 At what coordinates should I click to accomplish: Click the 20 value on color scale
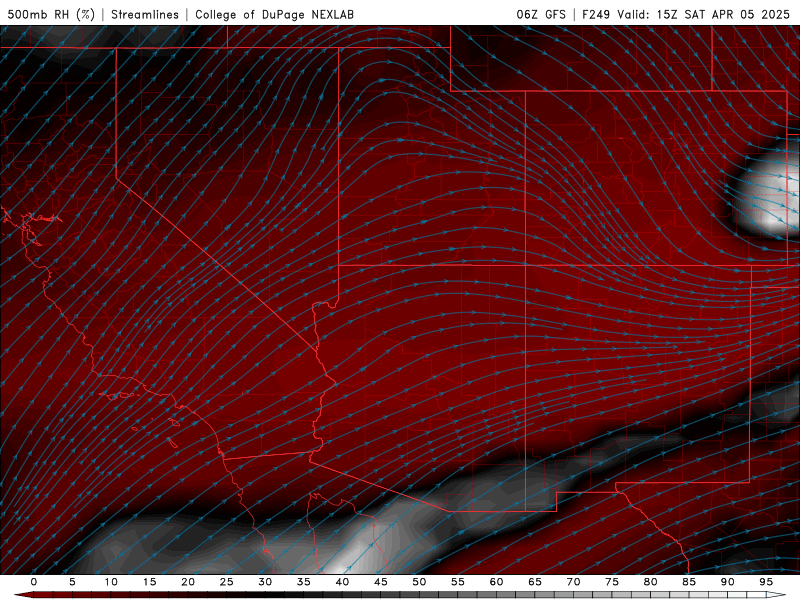(x=188, y=582)
